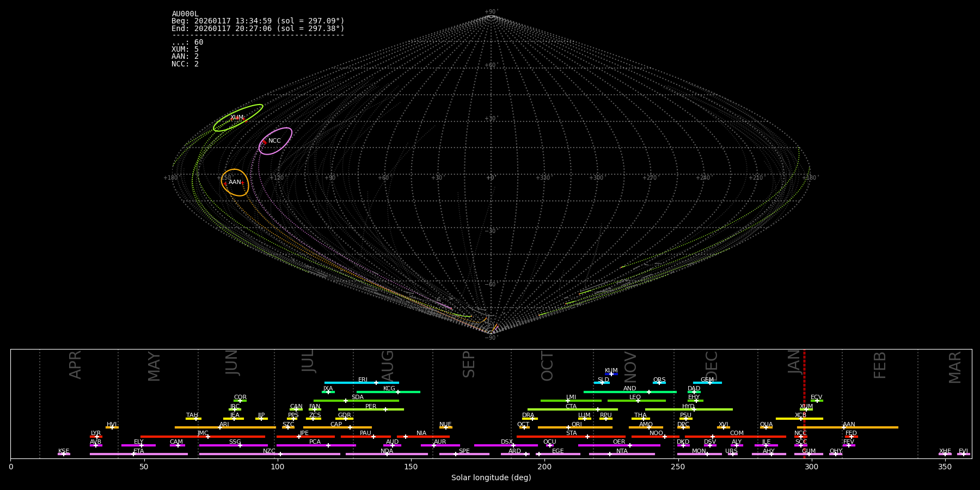Click the AAN label in the bottom timeline

pos(849,425)
